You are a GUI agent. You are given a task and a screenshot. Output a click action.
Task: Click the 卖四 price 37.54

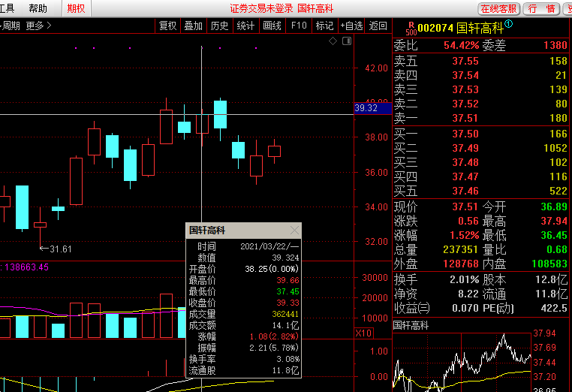(465, 76)
